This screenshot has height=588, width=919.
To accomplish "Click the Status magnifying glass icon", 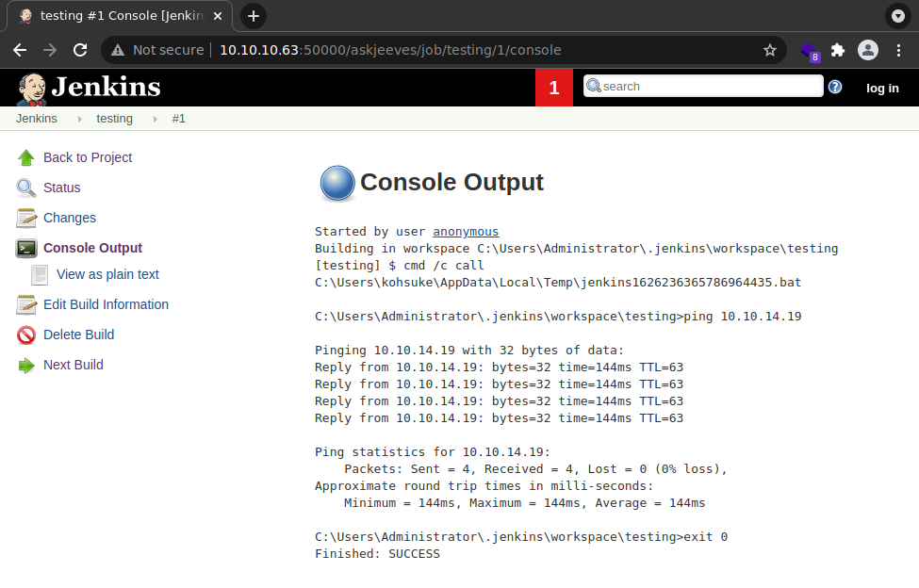I will [x=25, y=188].
